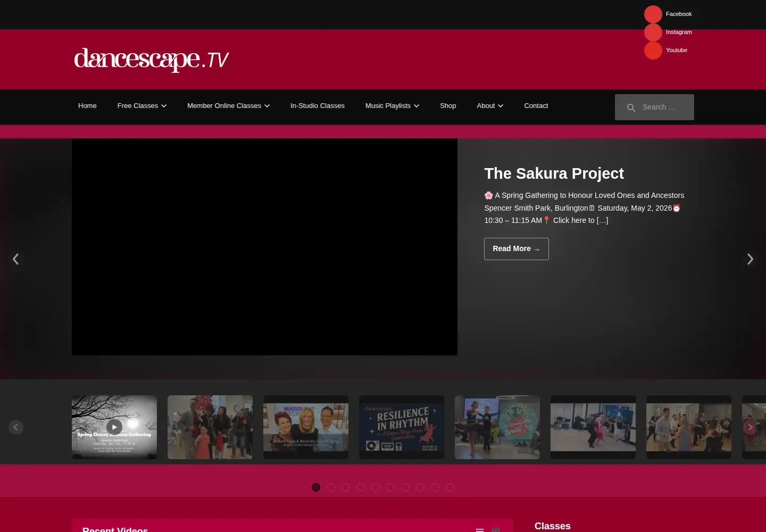Click the Read More button

tap(517, 249)
